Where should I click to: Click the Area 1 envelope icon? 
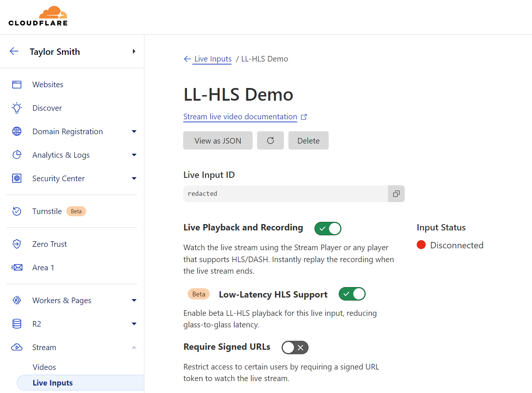pos(17,267)
